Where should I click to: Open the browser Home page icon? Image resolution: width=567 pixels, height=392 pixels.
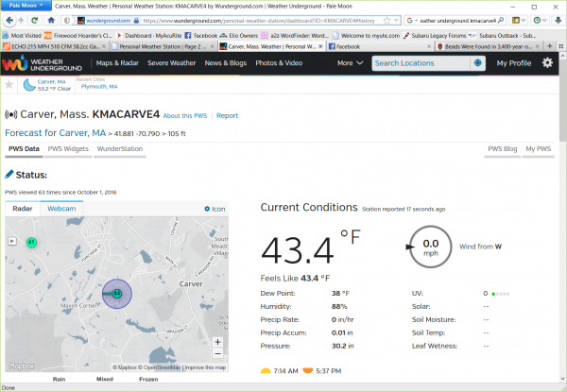(51, 20)
